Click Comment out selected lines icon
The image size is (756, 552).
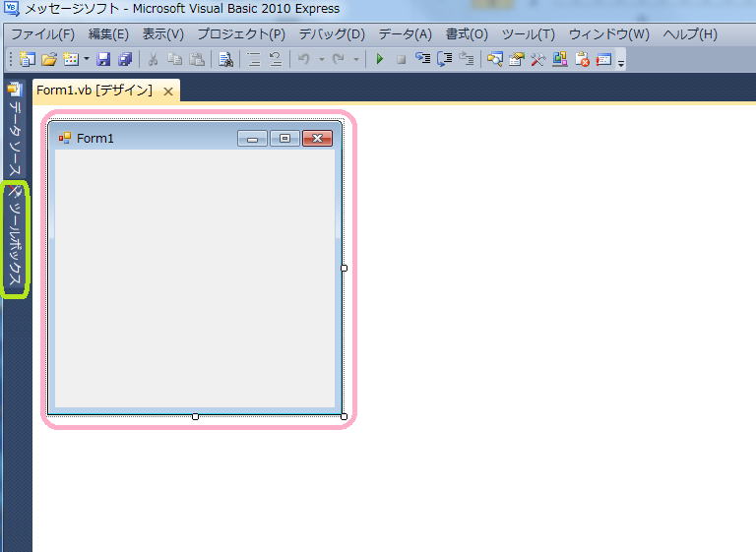(254, 59)
